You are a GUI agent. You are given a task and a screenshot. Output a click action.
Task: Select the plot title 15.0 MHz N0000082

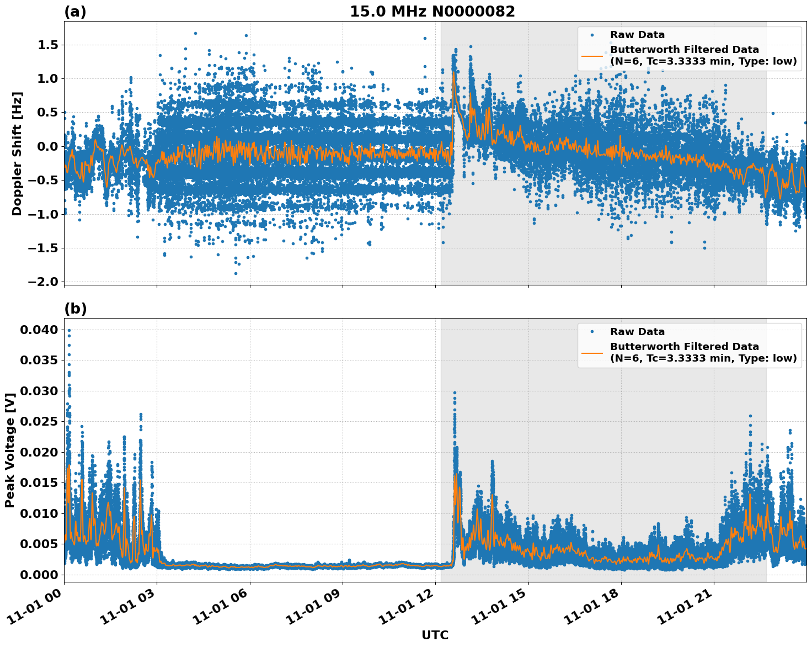(x=433, y=11)
